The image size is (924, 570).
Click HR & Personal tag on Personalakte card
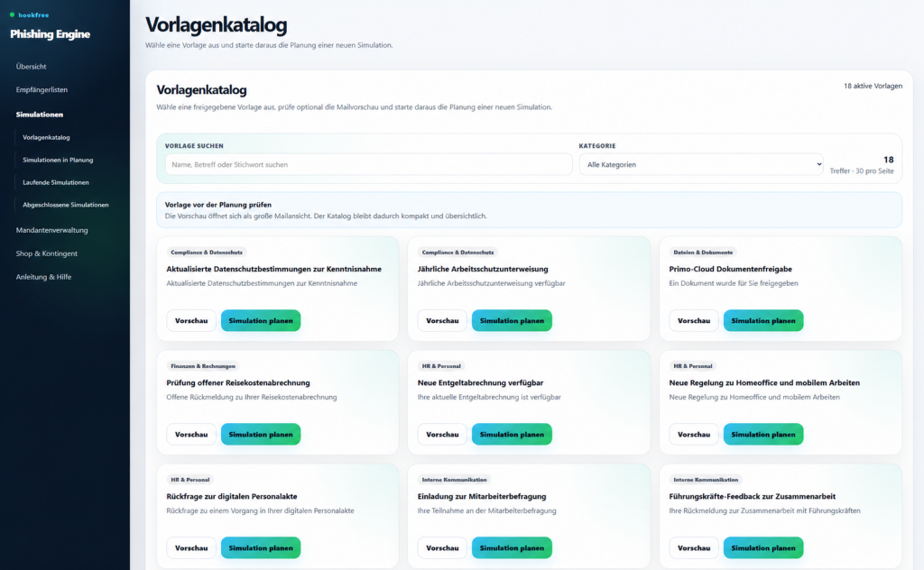(189, 479)
